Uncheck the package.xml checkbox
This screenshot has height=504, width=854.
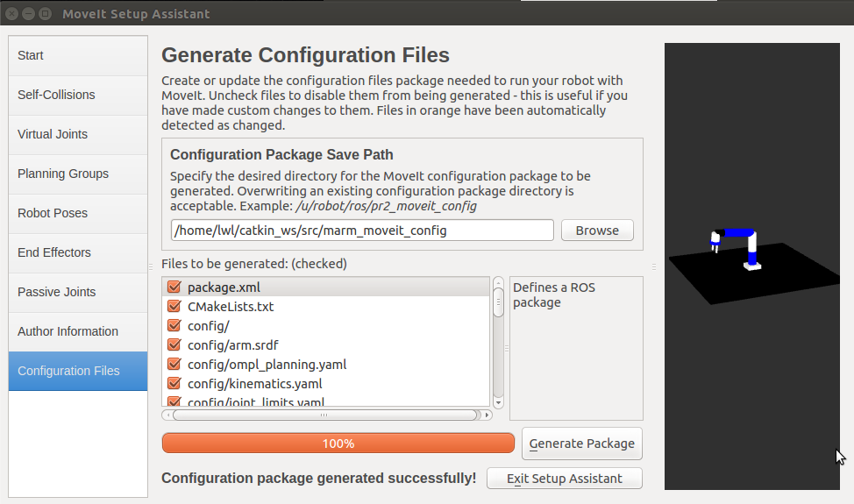click(x=174, y=287)
